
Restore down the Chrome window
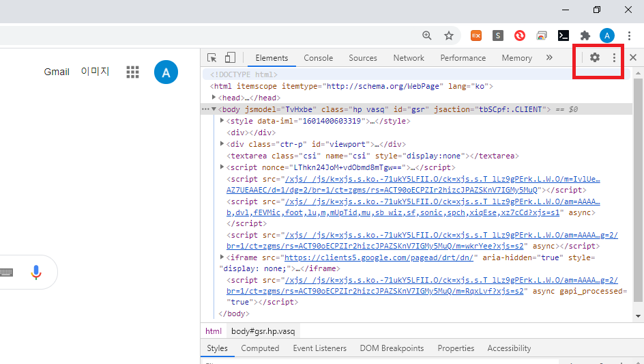[x=597, y=10]
